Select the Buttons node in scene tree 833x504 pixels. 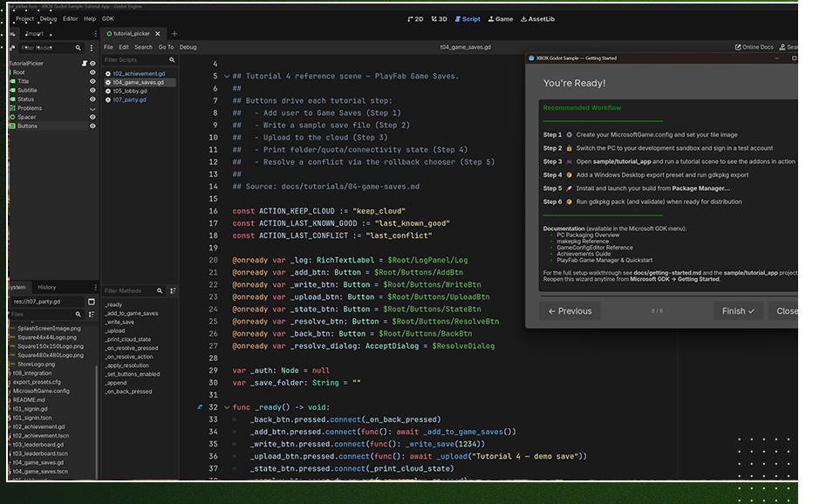27,126
